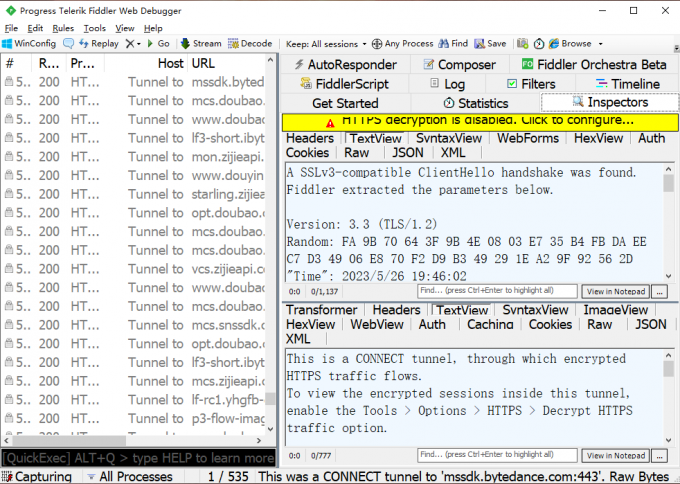
Task: Replay the selected session
Action: pos(99,44)
